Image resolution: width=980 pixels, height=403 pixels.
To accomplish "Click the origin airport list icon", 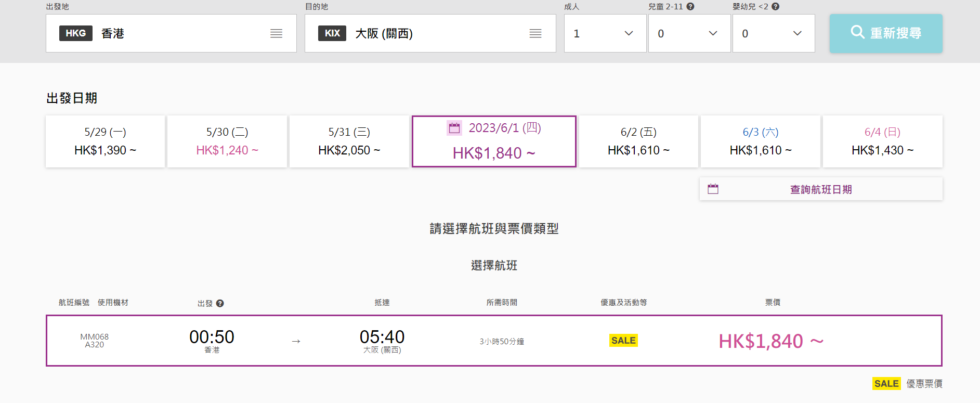I will [x=276, y=34].
